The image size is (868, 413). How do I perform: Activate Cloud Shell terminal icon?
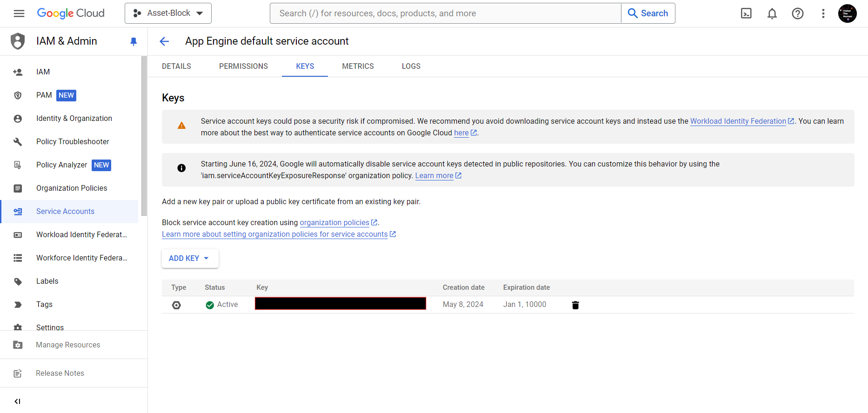[x=746, y=13]
